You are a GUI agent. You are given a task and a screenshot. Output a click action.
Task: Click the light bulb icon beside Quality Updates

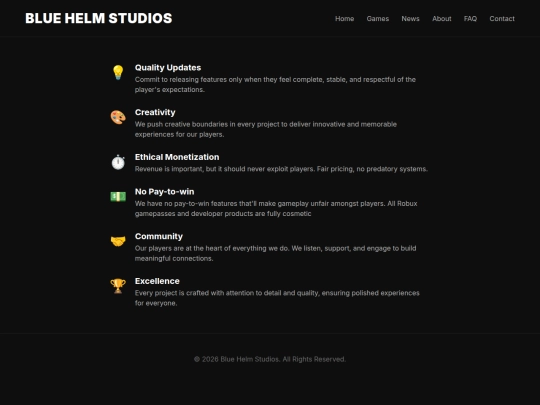[118, 72]
